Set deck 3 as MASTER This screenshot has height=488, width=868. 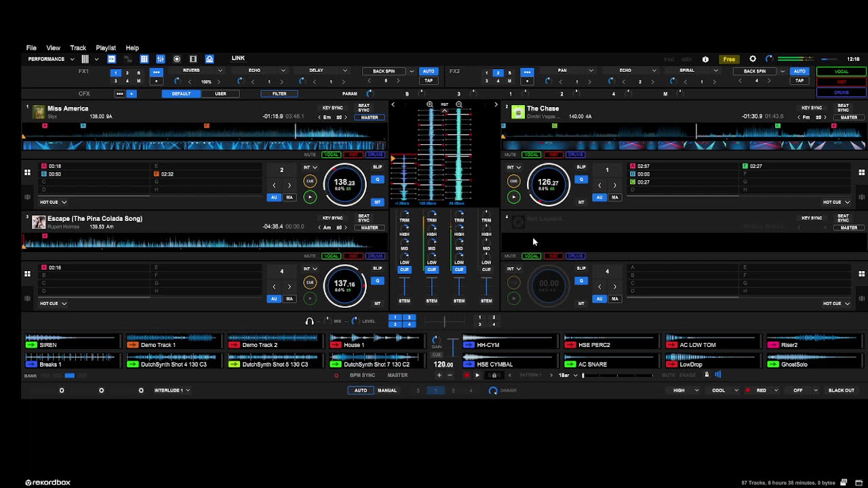(x=370, y=228)
